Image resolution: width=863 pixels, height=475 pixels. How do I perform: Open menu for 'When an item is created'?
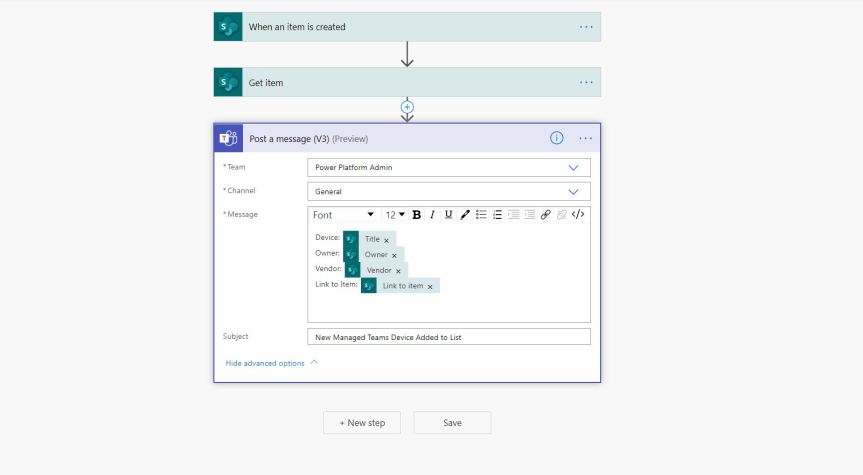click(586, 27)
